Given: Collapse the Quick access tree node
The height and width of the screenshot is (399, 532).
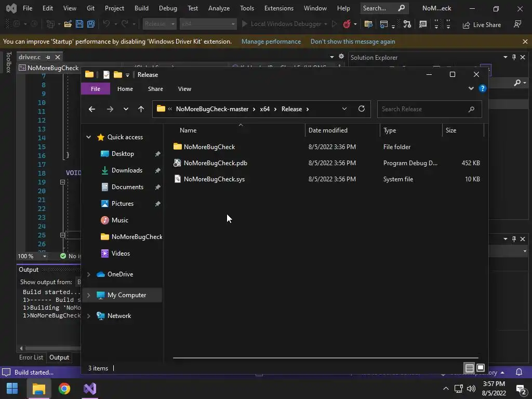Looking at the screenshot, I should (88, 137).
